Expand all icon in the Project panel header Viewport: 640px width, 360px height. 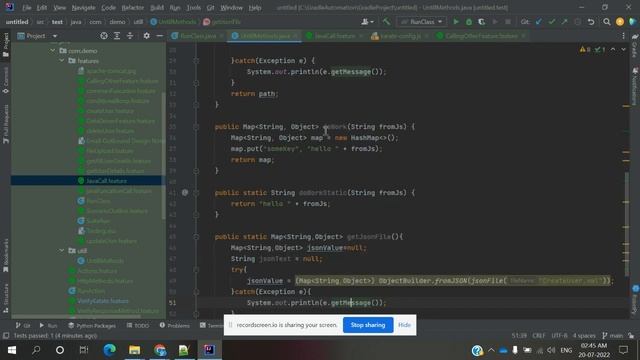117,36
